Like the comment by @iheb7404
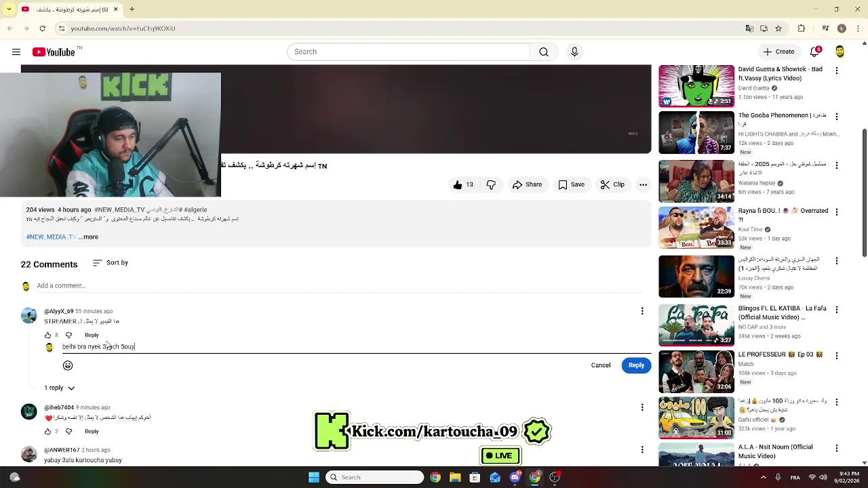 pos(48,432)
